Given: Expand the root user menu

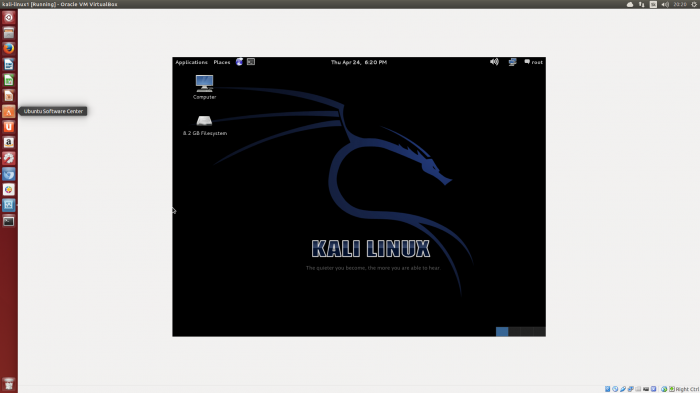Looking at the screenshot, I should click(x=533, y=62).
